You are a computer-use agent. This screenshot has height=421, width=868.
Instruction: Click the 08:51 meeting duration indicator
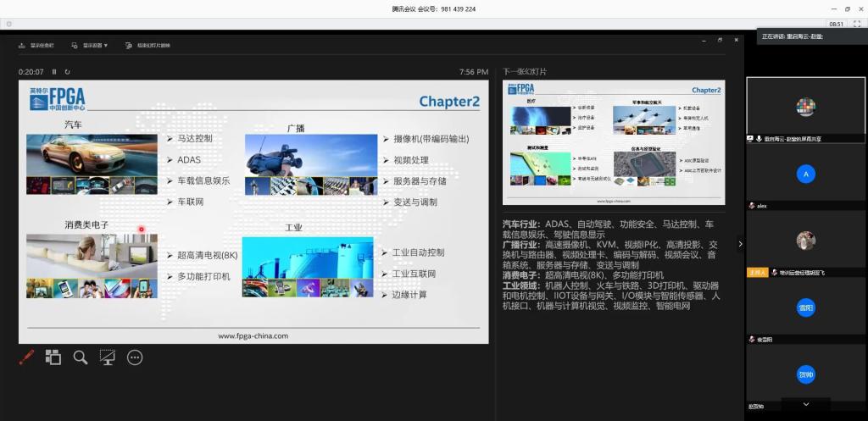pyautogui.click(x=836, y=24)
